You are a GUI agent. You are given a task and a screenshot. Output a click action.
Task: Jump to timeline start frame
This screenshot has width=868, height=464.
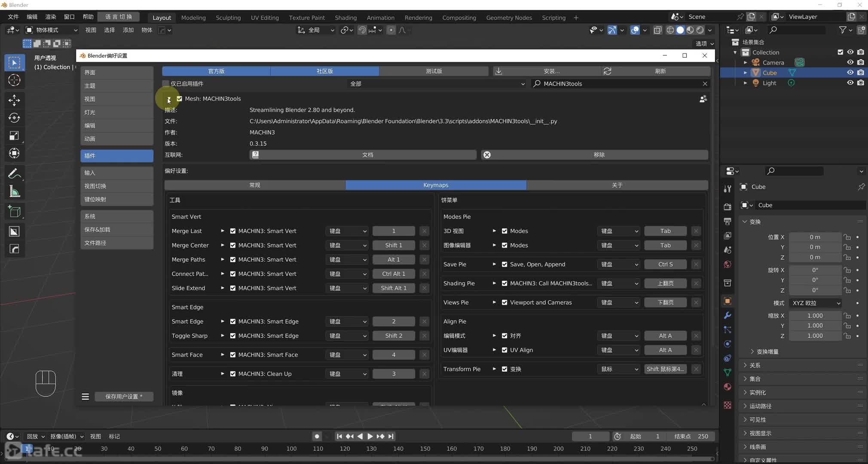[x=339, y=436]
